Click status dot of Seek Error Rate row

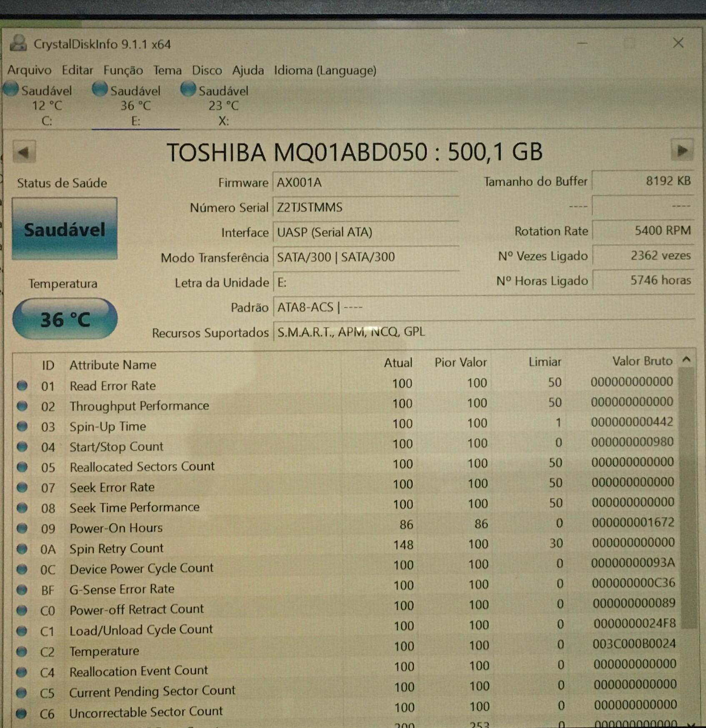(22, 487)
